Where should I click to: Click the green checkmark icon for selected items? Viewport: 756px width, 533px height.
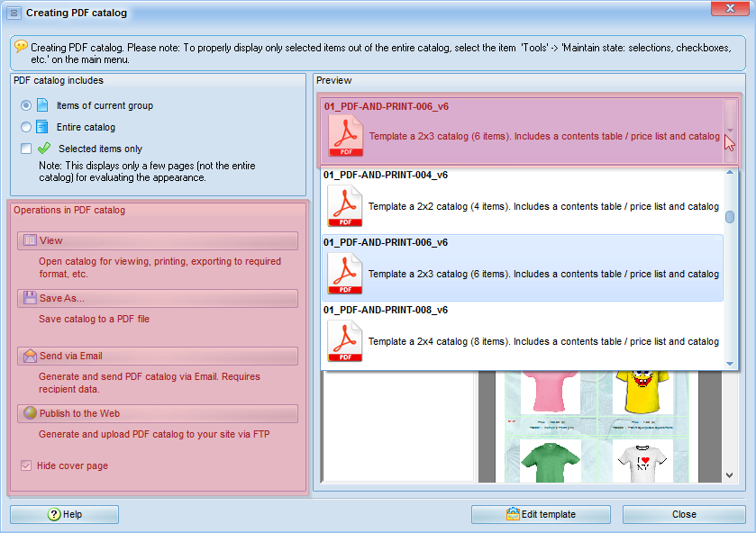coord(44,148)
